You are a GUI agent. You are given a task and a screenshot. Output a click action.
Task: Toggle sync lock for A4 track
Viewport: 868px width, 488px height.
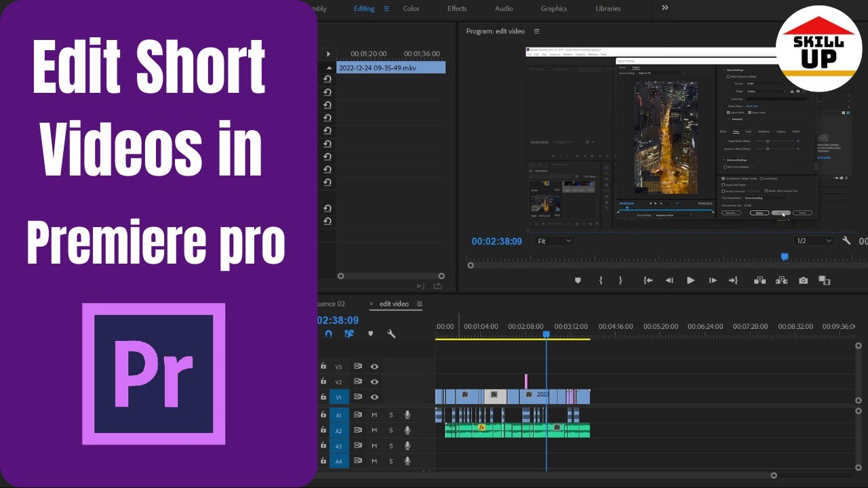[357, 462]
